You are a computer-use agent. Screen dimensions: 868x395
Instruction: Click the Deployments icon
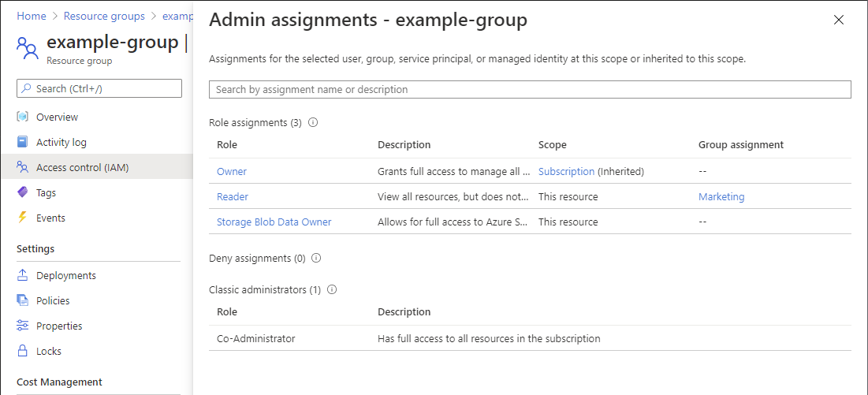click(23, 275)
